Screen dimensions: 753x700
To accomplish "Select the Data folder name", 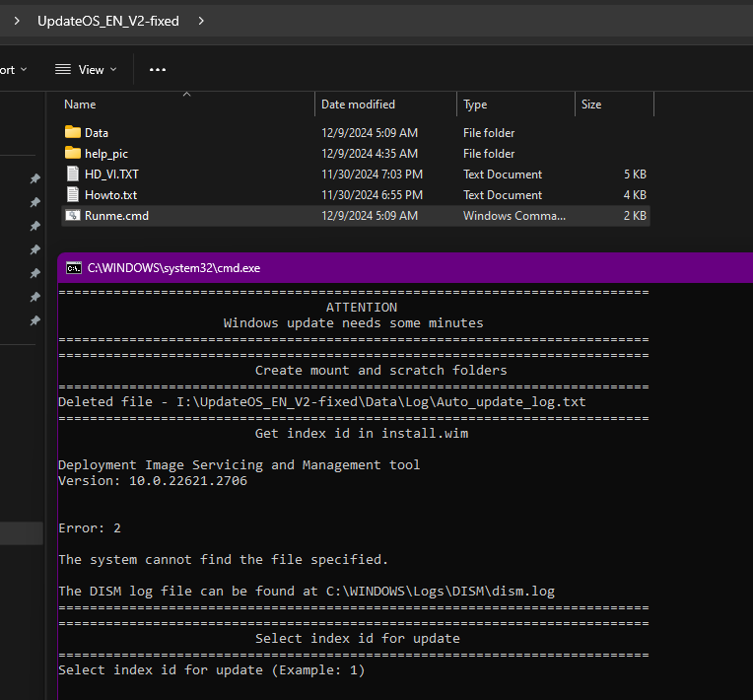I will 97,132.
